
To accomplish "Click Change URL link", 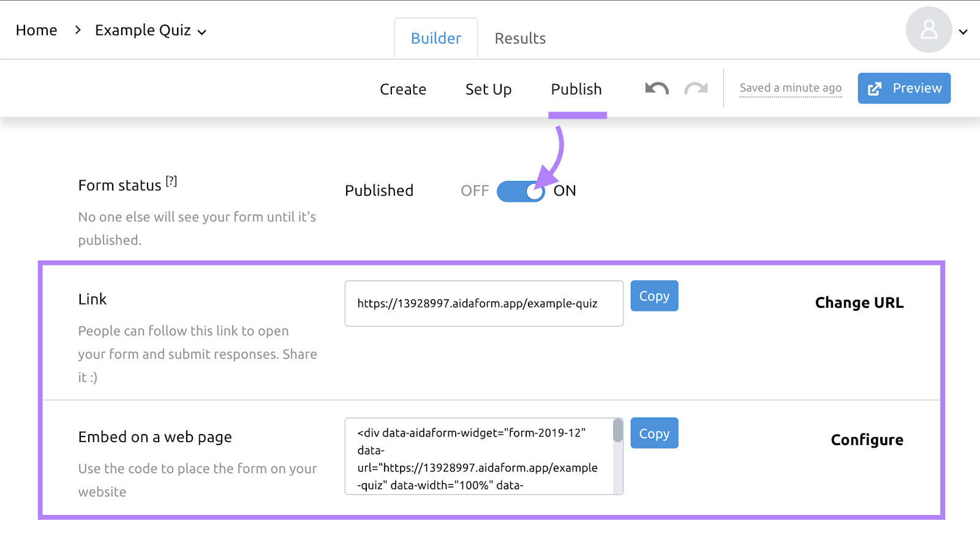I will [x=859, y=303].
